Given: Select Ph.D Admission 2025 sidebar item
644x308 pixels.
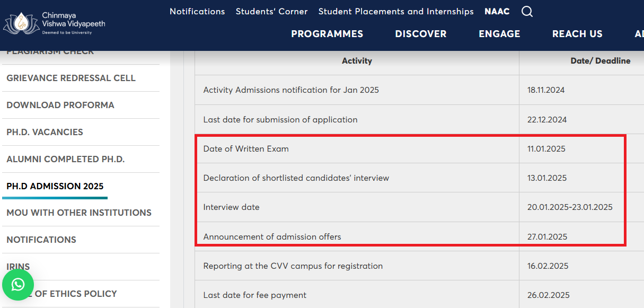Looking at the screenshot, I should [55, 186].
